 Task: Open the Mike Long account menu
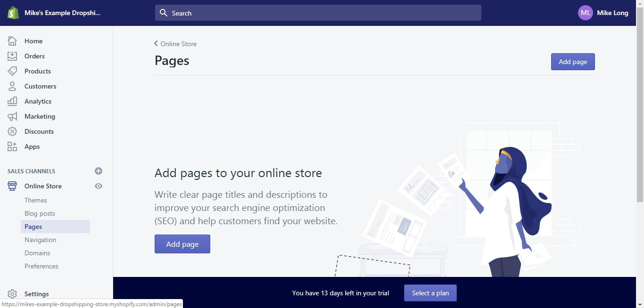[603, 13]
